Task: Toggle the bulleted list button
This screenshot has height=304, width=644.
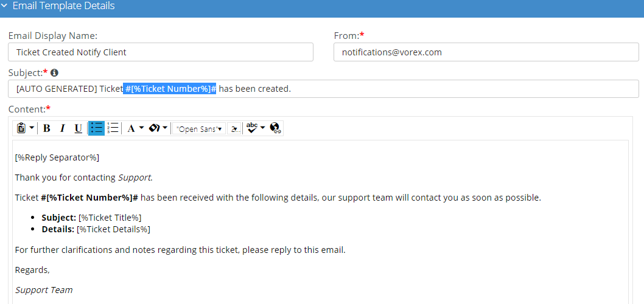Action: [96, 128]
